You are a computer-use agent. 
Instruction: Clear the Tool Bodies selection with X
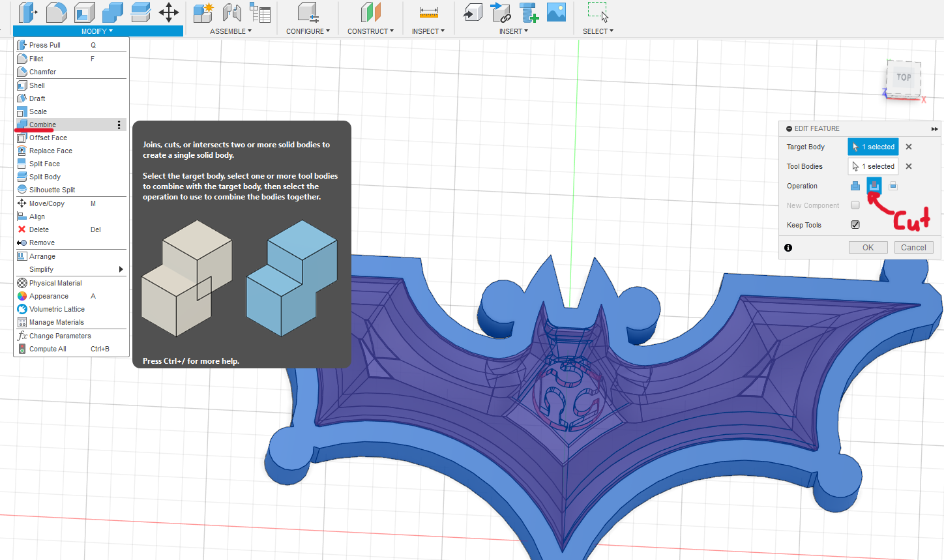(x=909, y=166)
